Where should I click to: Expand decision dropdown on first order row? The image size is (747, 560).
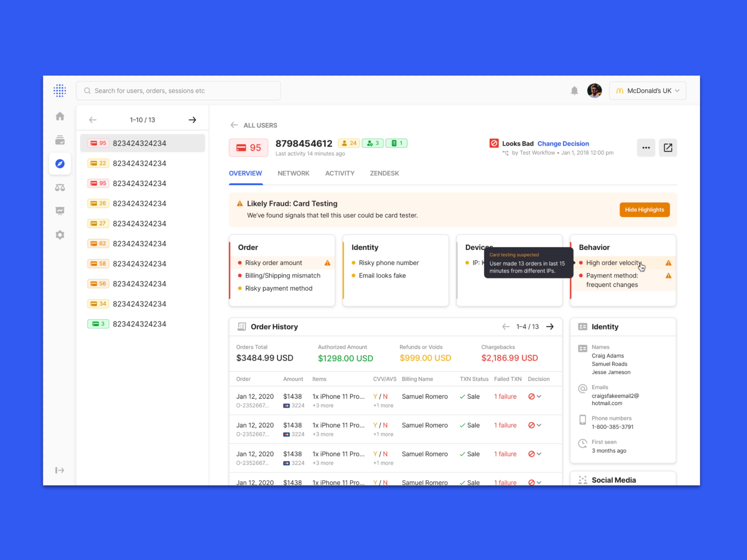(539, 396)
